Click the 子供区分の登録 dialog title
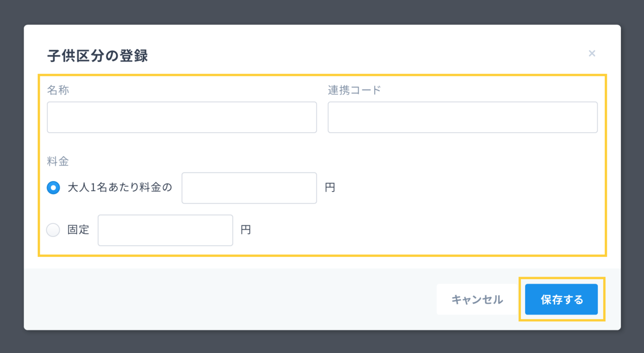 (x=98, y=55)
